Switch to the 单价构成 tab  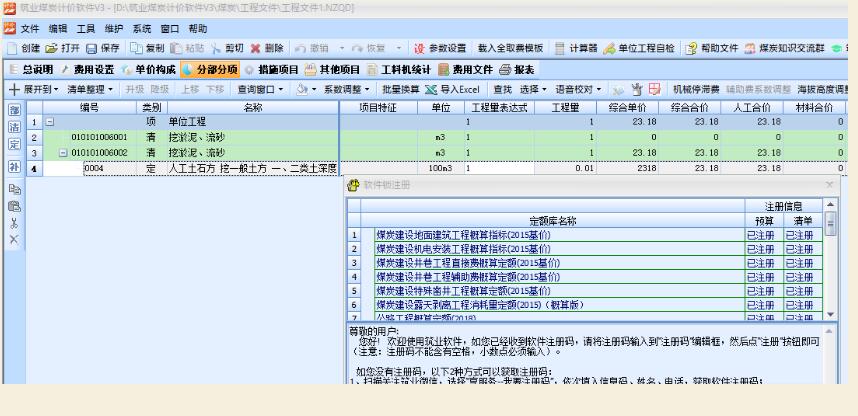pyautogui.click(x=149, y=70)
